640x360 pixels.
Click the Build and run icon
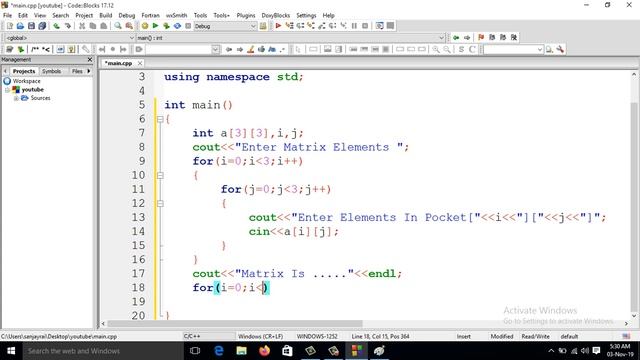(x=166, y=26)
